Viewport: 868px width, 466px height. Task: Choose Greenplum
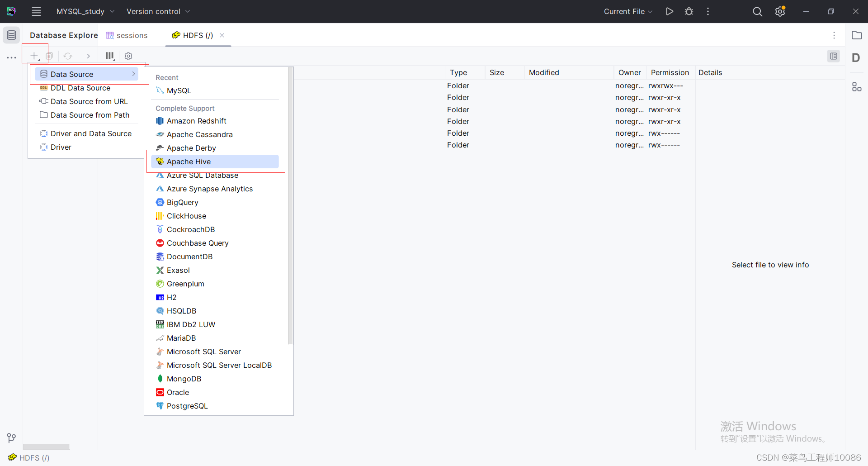(215, 284)
